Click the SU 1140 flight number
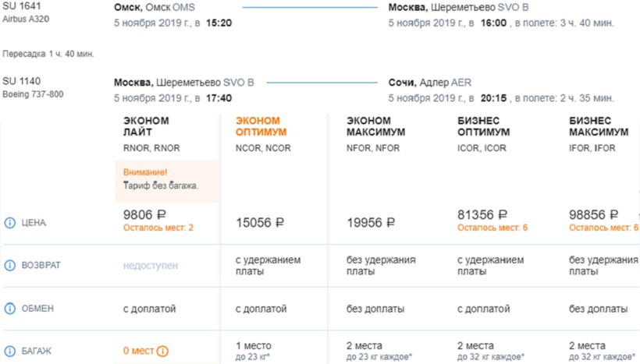 pyautogui.click(x=21, y=82)
